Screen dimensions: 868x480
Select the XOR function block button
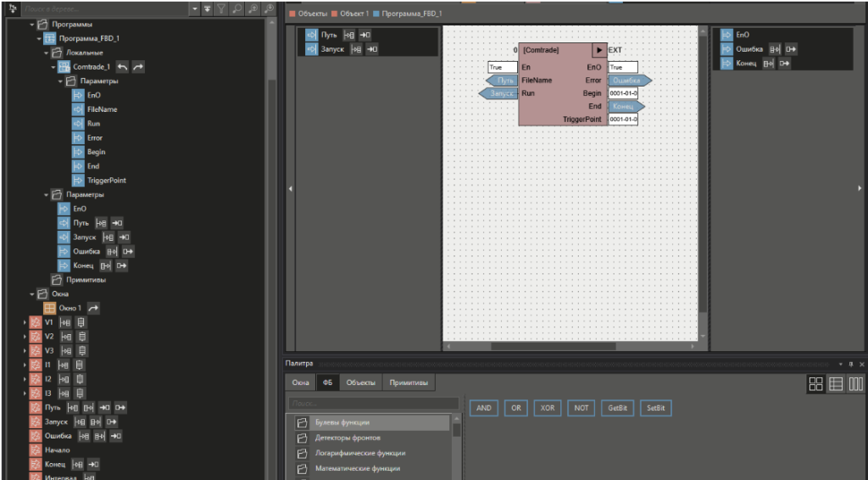tap(547, 408)
